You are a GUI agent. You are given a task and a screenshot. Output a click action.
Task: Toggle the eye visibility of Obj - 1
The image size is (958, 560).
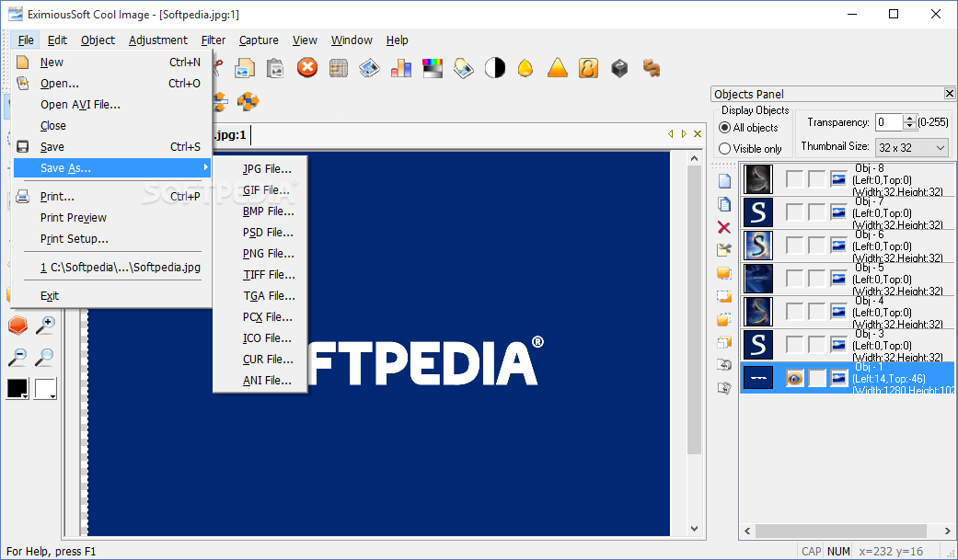[x=794, y=378]
